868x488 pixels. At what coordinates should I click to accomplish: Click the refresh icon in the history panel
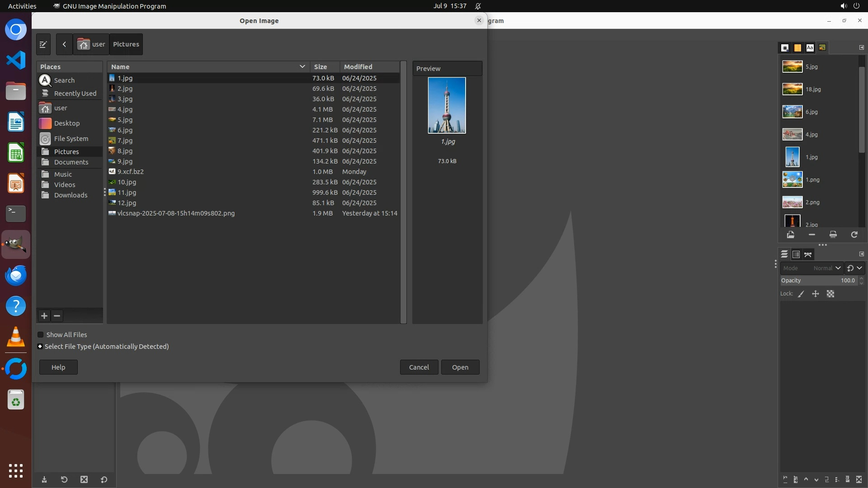pyautogui.click(x=854, y=235)
